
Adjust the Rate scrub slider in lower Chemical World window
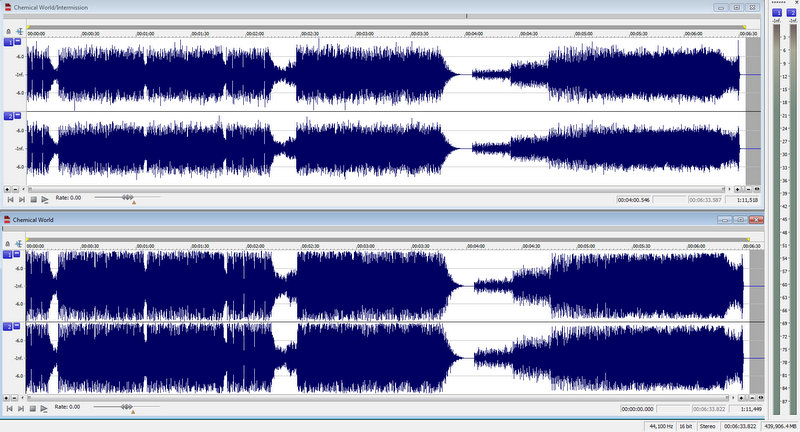[x=127, y=406]
